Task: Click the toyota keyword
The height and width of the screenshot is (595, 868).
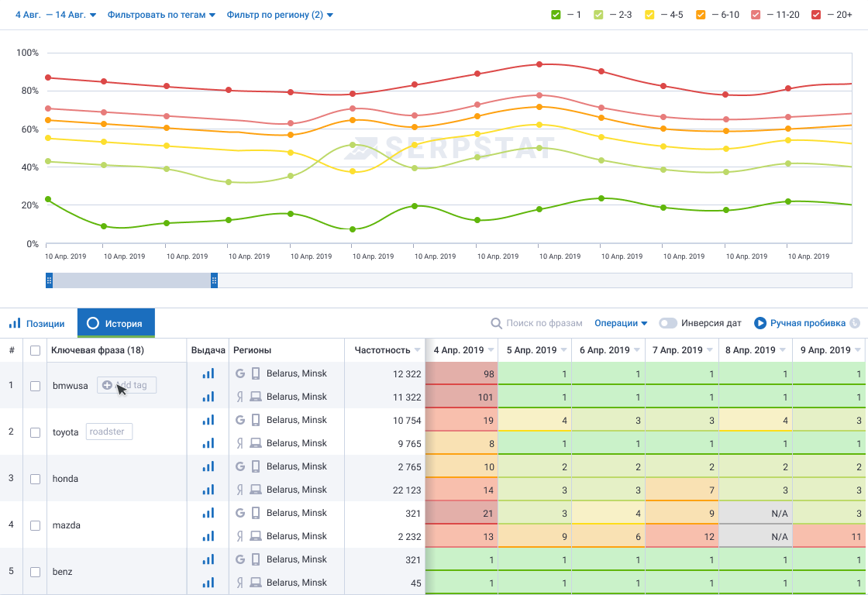Action: pyautogui.click(x=65, y=432)
